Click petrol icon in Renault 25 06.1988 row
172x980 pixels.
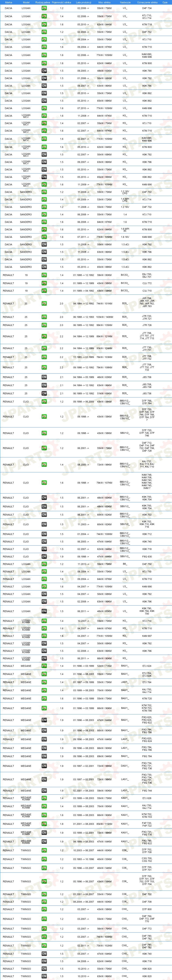pyautogui.click(x=44, y=317)
